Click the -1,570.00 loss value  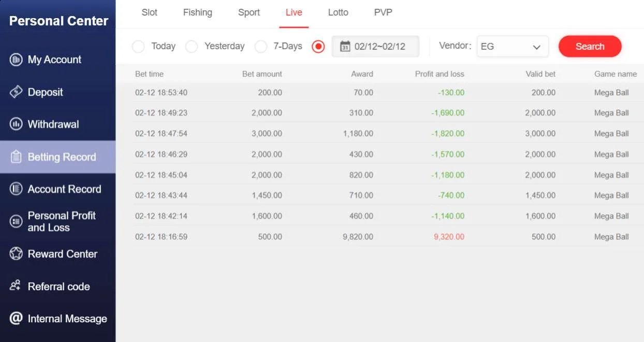[x=448, y=154]
